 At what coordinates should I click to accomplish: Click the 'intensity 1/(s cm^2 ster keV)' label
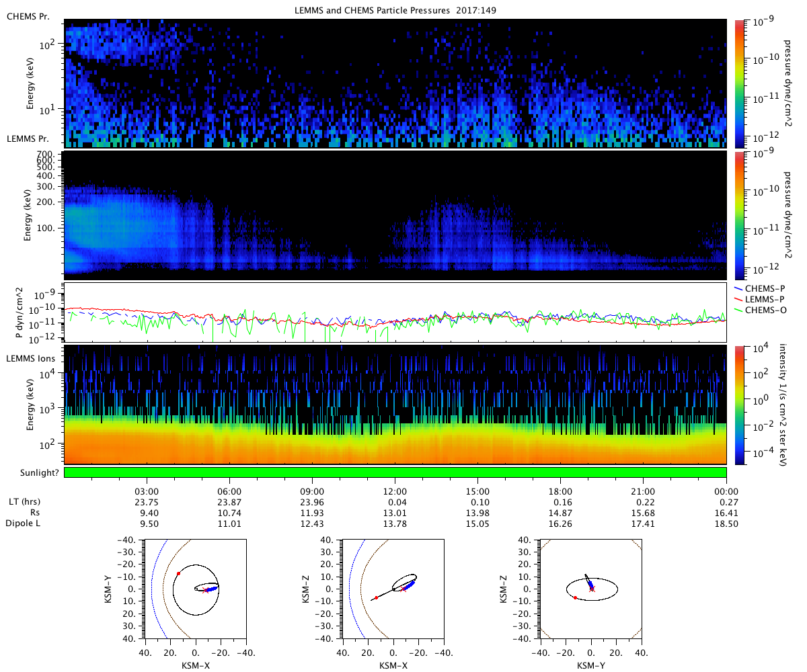click(x=783, y=405)
